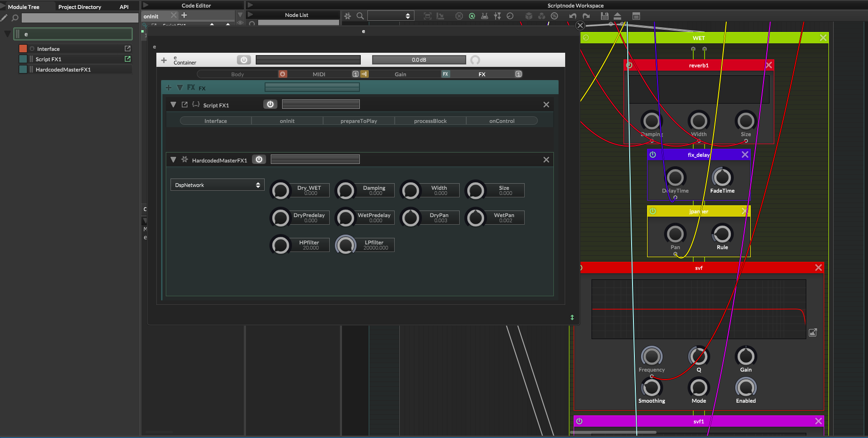Expand the Scriptnode Workspace panel arrow
Screen dimensions: 868x438
pyautogui.click(x=250, y=5)
